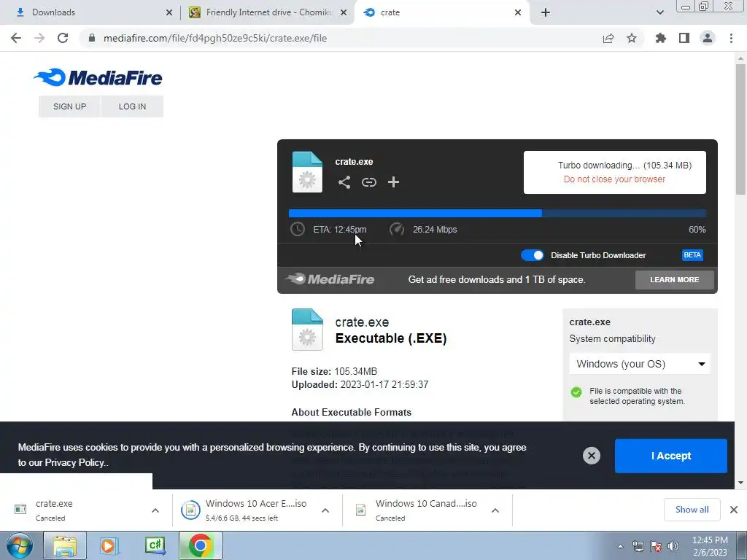The height and width of the screenshot is (560, 747).
Task: Open Windows Explorer from the taskbar
Action: coord(65,545)
